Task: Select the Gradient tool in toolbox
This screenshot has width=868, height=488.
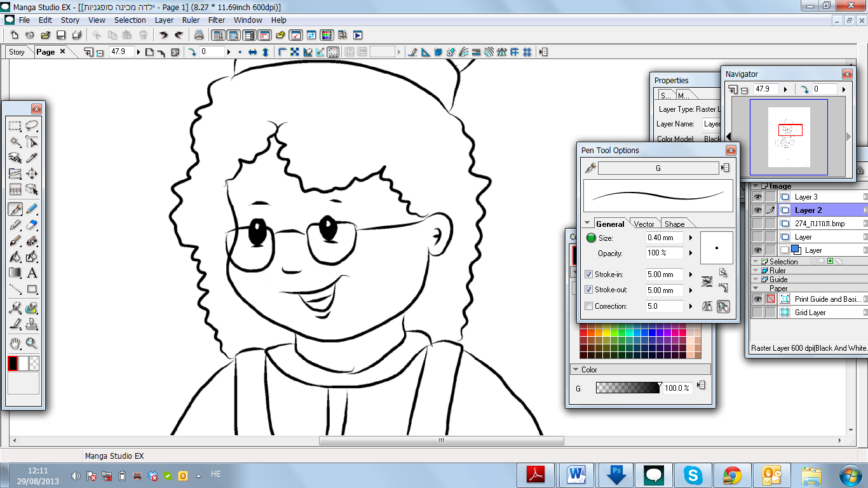Action: [15, 273]
